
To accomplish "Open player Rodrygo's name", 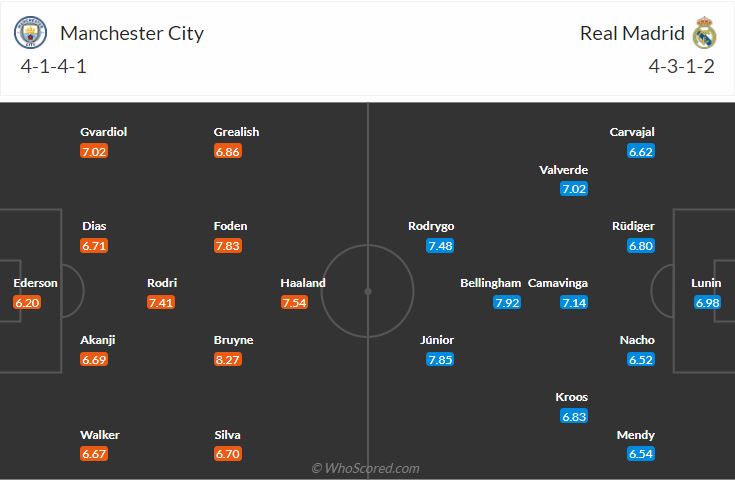I will (431, 226).
